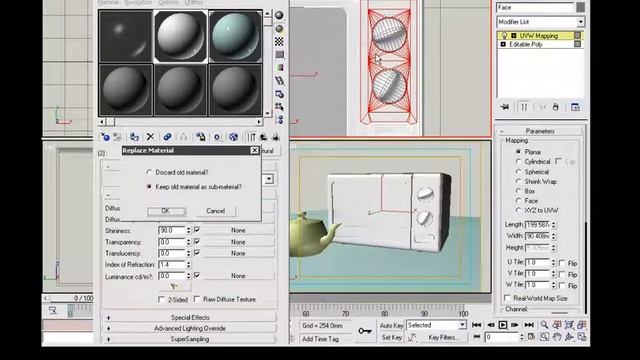Click the Auto Key button
Image resolution: width=640 pixels, height=360 pixels.
391,325
